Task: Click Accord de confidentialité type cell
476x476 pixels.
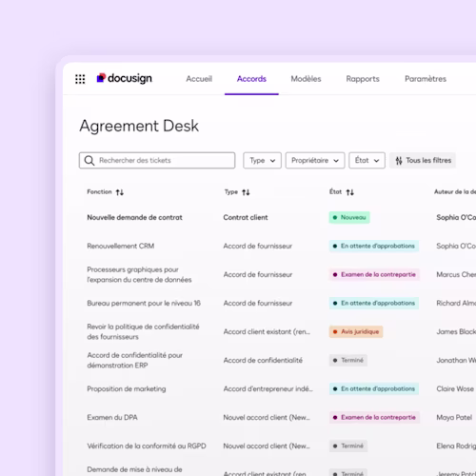Action: click(x=263, y=360)
